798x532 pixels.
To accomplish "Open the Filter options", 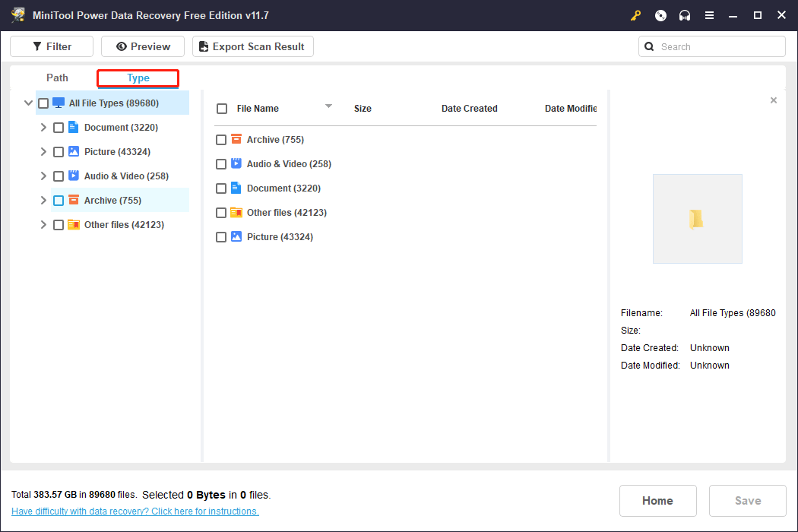I will tap(52, 46).
